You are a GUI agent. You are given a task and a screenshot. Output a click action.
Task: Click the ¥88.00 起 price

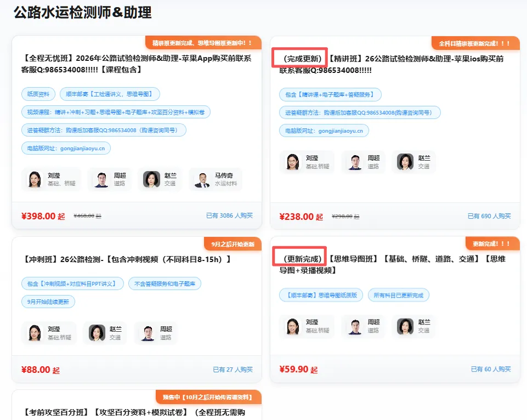[41, 370]
